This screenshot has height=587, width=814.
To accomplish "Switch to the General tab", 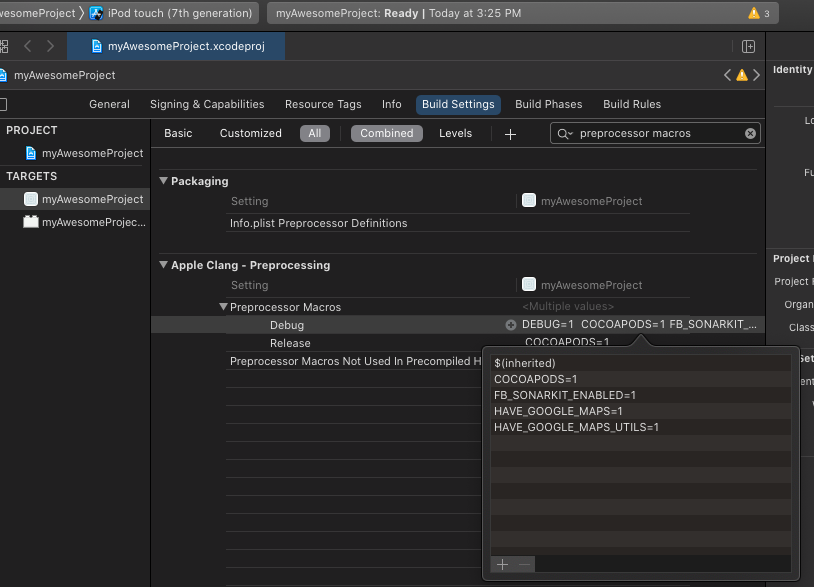I will (109, 104).
